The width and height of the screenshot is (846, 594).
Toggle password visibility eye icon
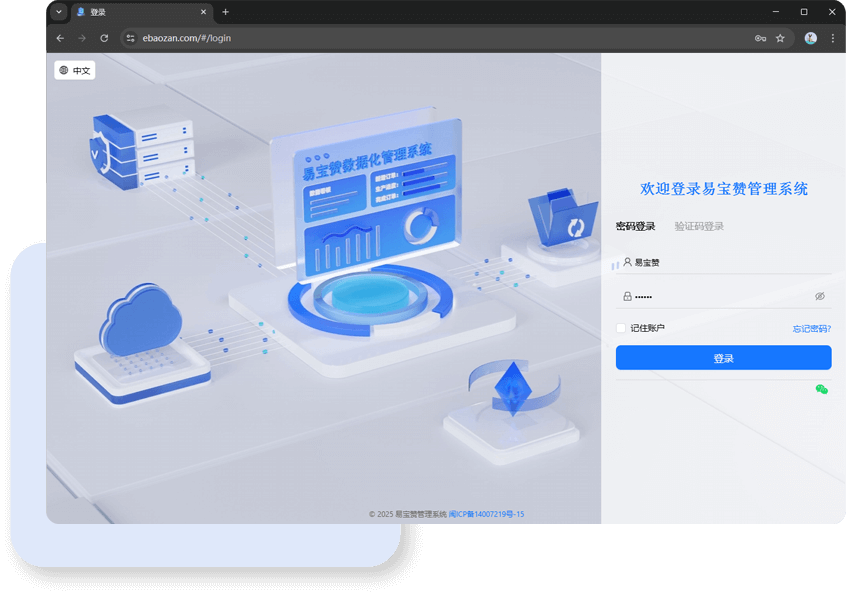(819, 296)
